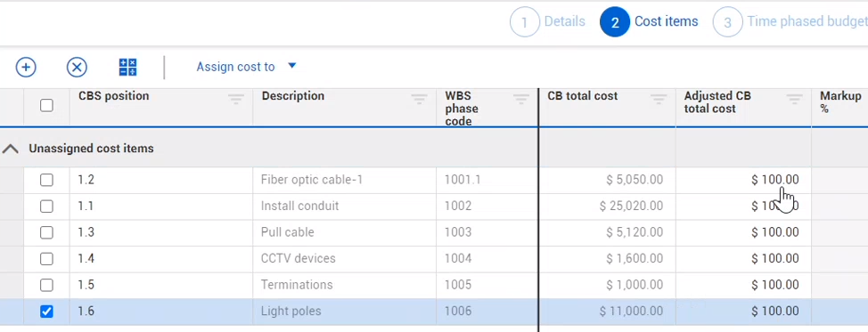
Task: Uncheck the Light poles row checkbox
Action: pyautogui.click(x=46, y=312)
